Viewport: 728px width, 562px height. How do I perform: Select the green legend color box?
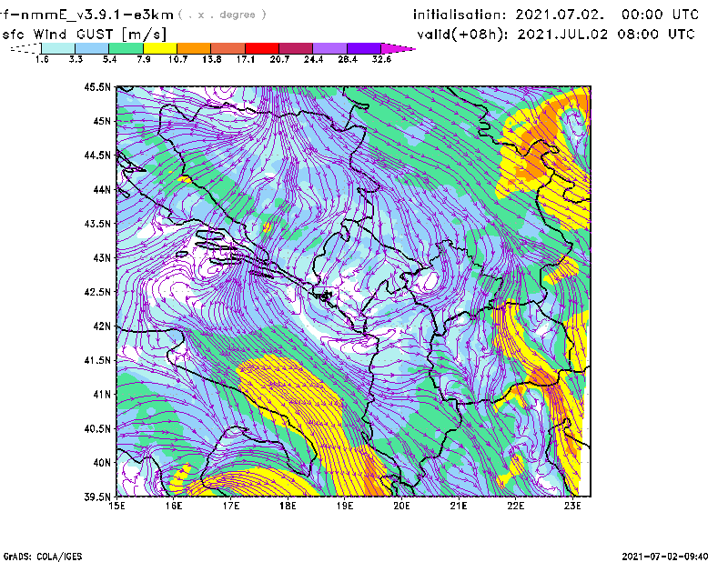click(126, 48)
